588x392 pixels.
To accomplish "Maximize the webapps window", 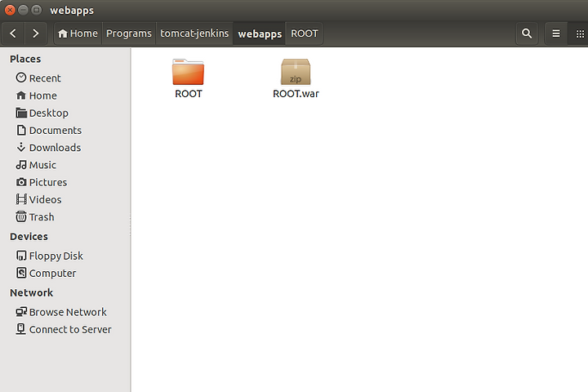I will pyautogui.click(x=37, y=10).
